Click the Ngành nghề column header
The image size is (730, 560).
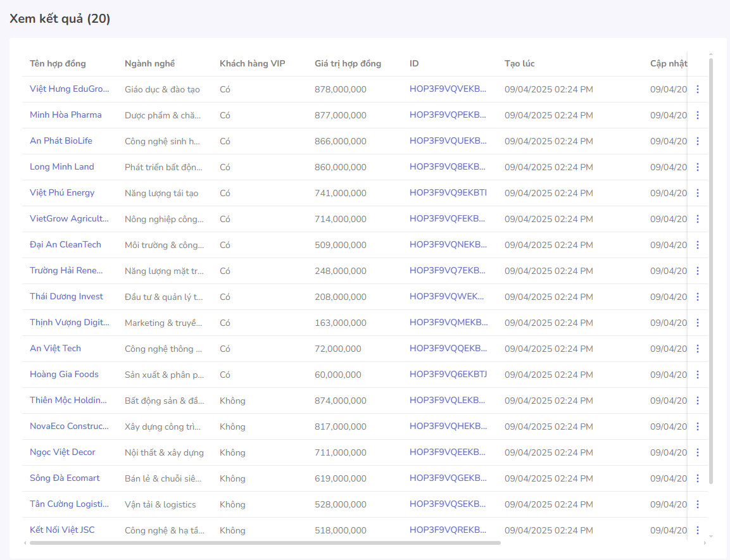150,64
